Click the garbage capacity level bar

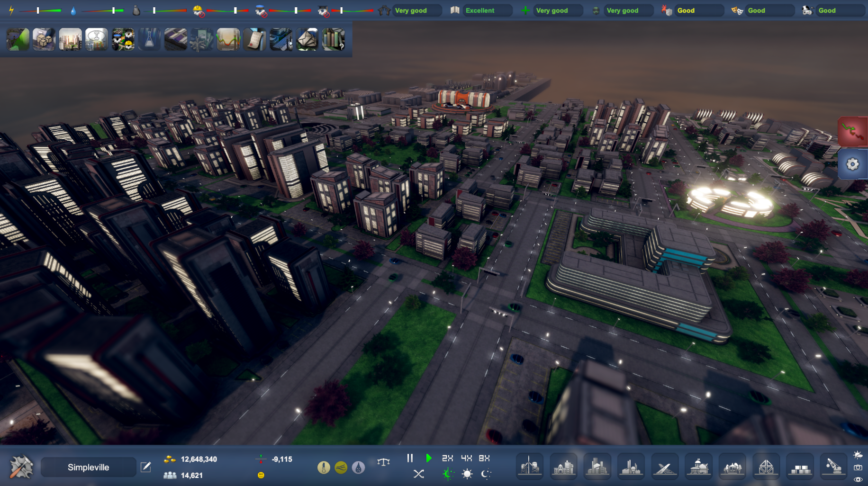pos(165,10)
